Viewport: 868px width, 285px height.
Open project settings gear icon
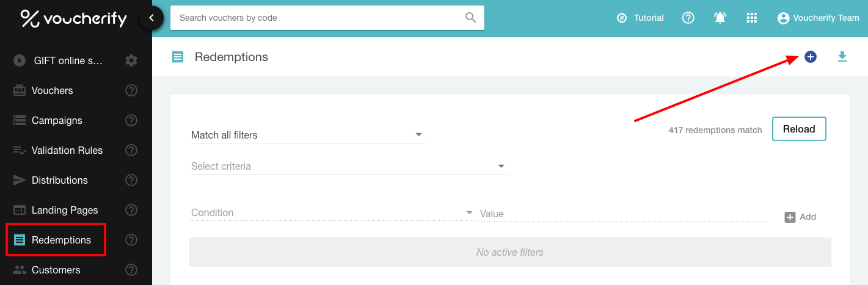tap(131, 60)
